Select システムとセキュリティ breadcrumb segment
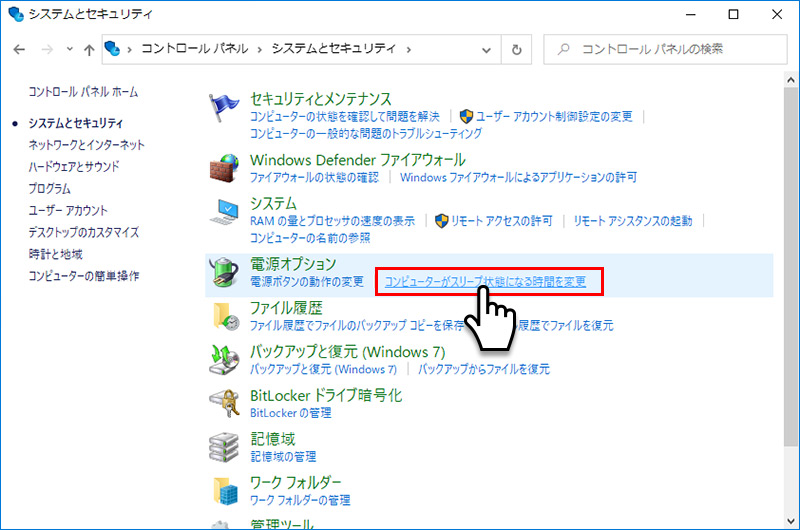This screenshot has height=530, width=800. click(334, 48)
